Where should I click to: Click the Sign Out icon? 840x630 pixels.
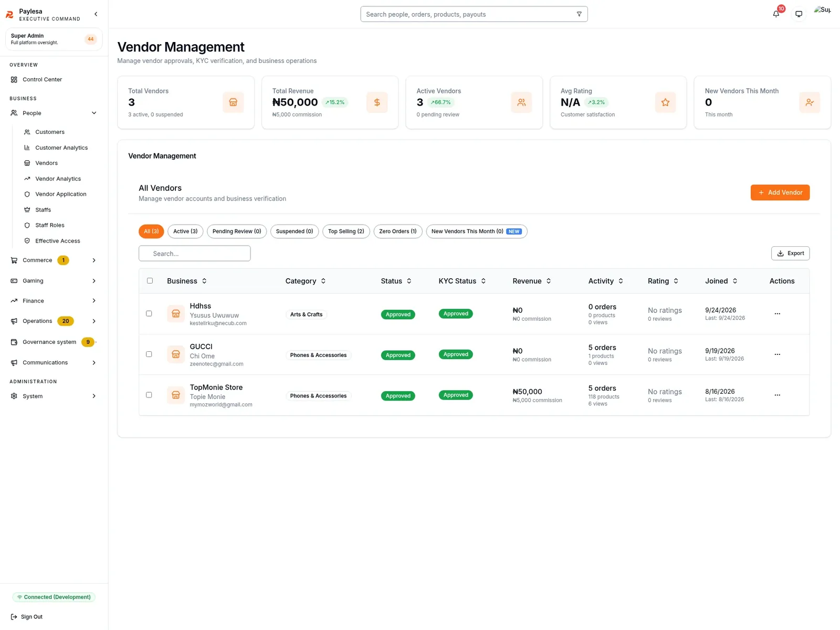[x=14, y=617]
